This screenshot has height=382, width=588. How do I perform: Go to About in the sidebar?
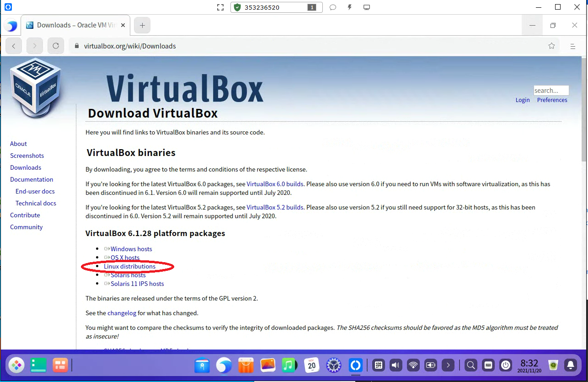click(x=18, y=144)
